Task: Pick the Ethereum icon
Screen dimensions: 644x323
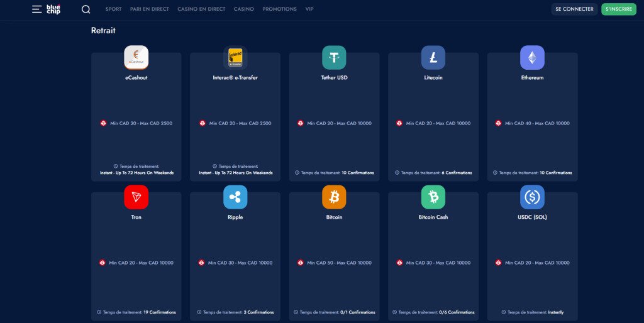Action: pos(532,57)
